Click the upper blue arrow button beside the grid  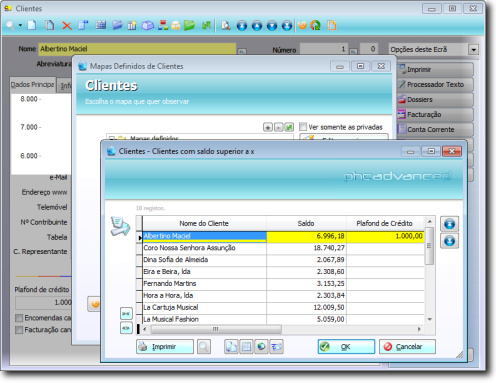coord(449,224)
